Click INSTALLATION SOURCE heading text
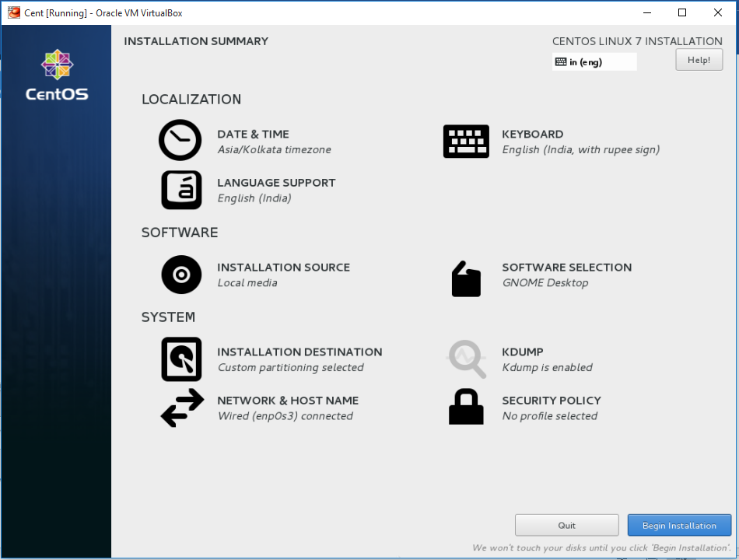The width and height of the screenshot is (739, 560). click(x=284, y=268)
